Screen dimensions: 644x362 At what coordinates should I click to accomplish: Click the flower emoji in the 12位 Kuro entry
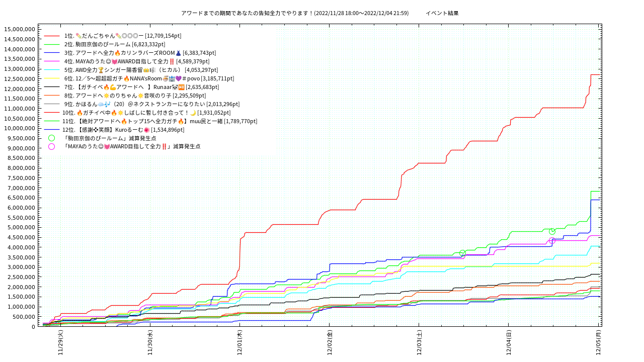(x=146, y=130)
